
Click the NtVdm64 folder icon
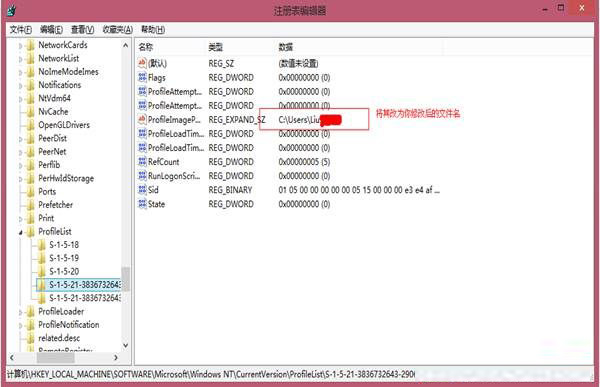click(x=31, y=98)
